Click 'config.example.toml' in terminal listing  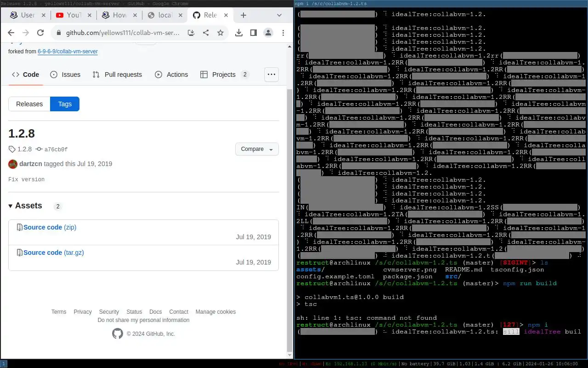click(336, 276)
